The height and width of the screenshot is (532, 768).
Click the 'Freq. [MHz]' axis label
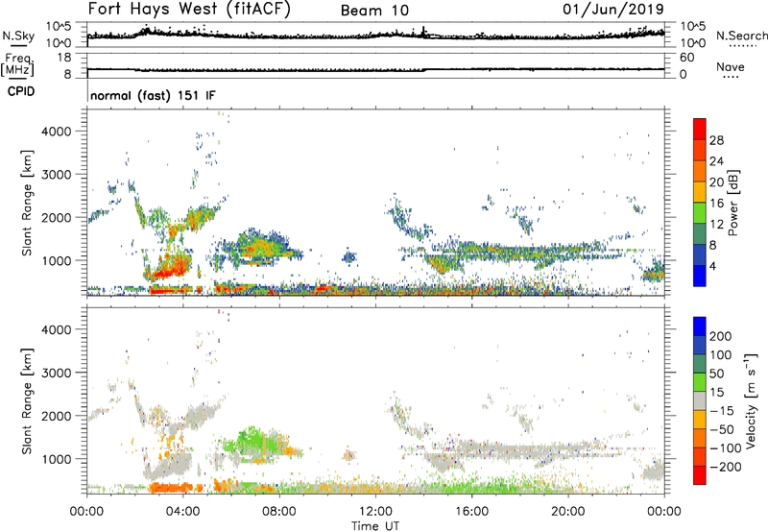pos(18,64)
